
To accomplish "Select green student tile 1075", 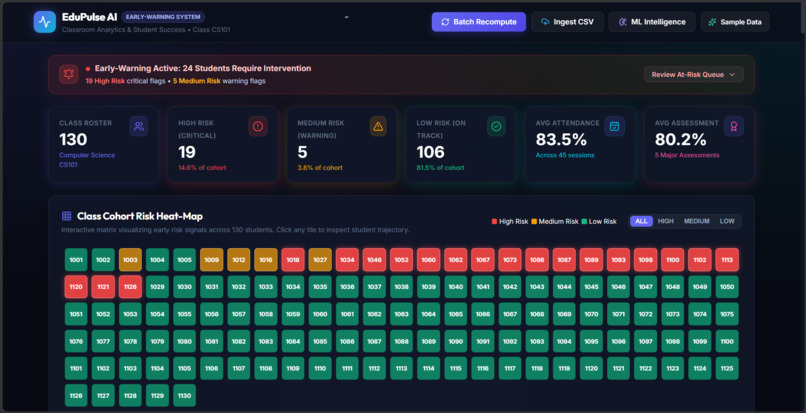I will point(727,314).
